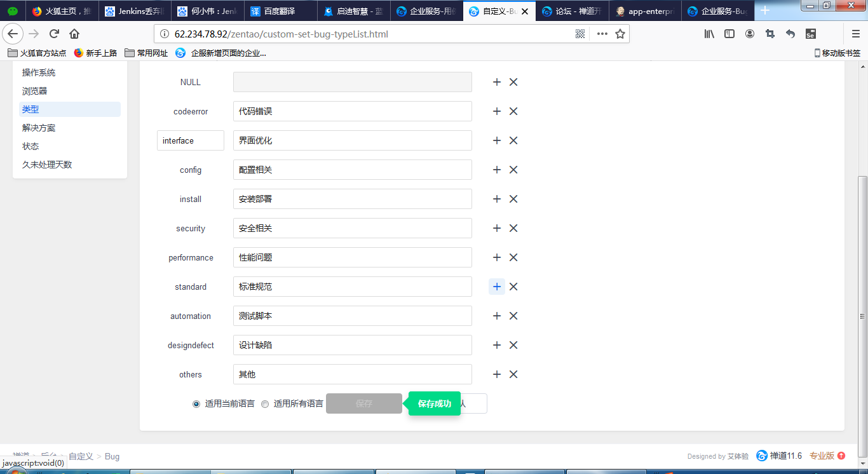Open the Firefox library panel
The height and width of the screenshot is (474, 868).
(709, 34)
